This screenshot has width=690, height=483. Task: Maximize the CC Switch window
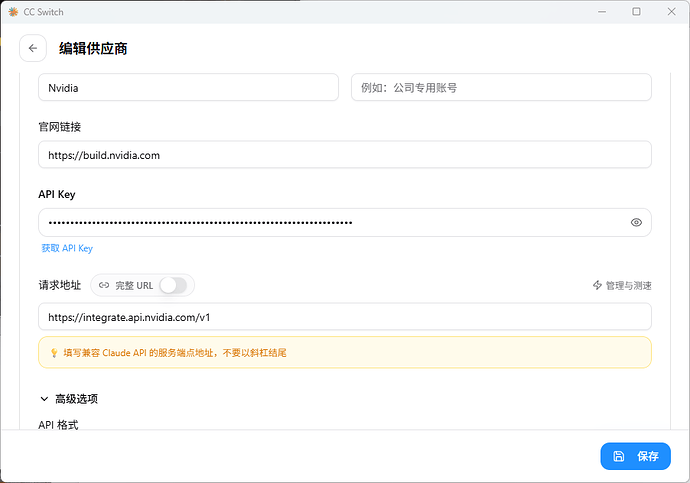[636, 12]
